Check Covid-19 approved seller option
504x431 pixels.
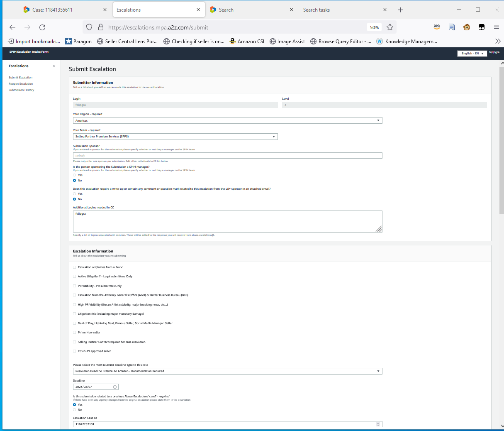click(x=75, y=351)
